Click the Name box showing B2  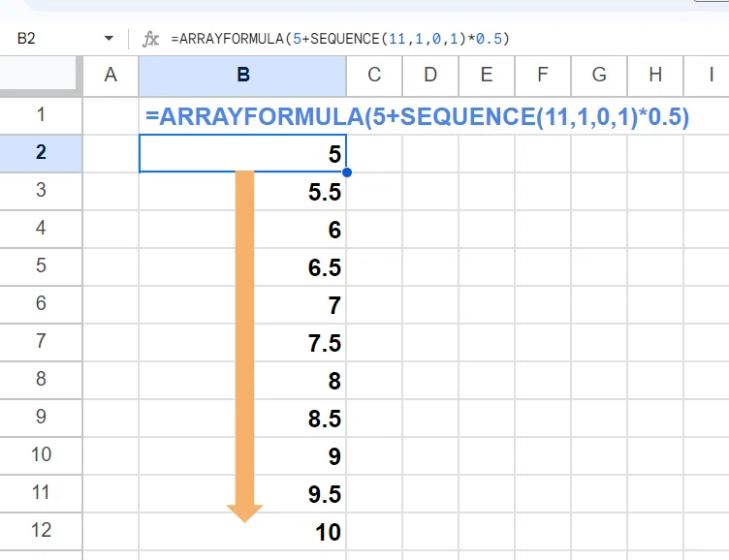26,38
